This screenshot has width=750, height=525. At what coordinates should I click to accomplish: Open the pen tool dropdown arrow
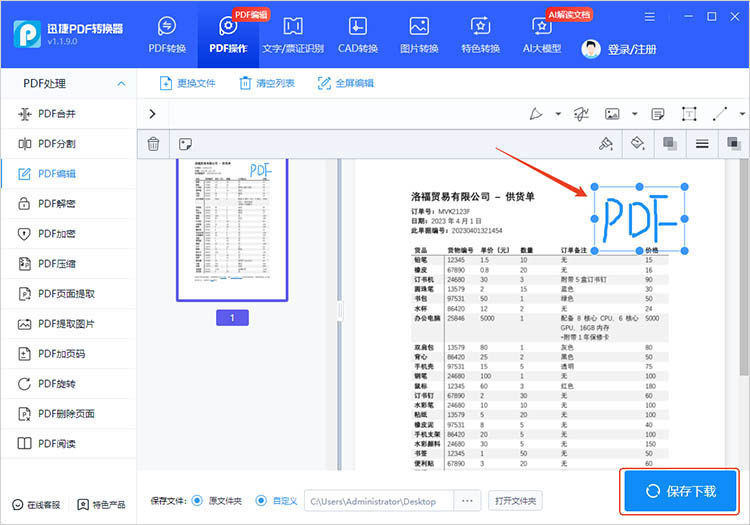click(558, 114)
